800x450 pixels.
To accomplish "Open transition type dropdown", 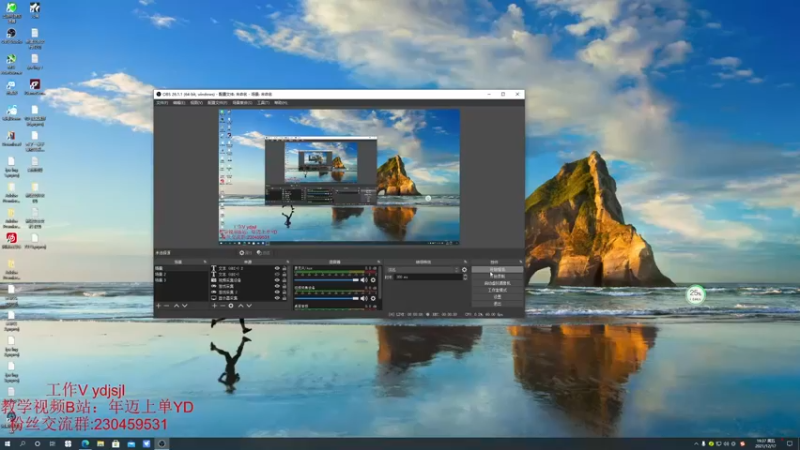I will [423, 270].
